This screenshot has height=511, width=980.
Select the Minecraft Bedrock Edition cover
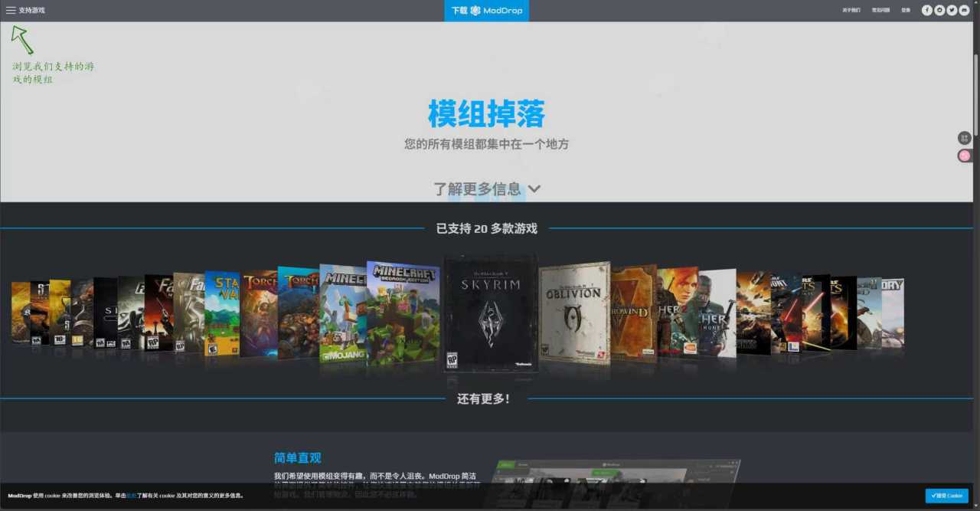click(x=403, y=313)
